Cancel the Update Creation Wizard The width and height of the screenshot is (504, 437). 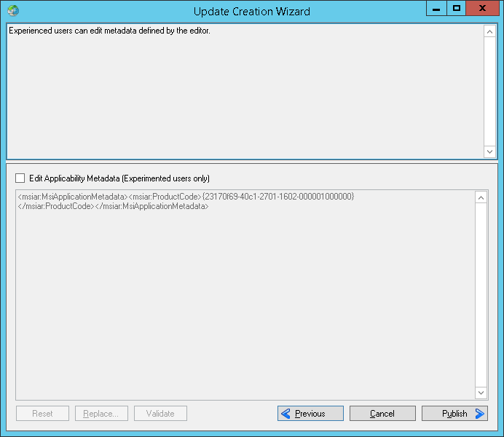click(382, 413)
